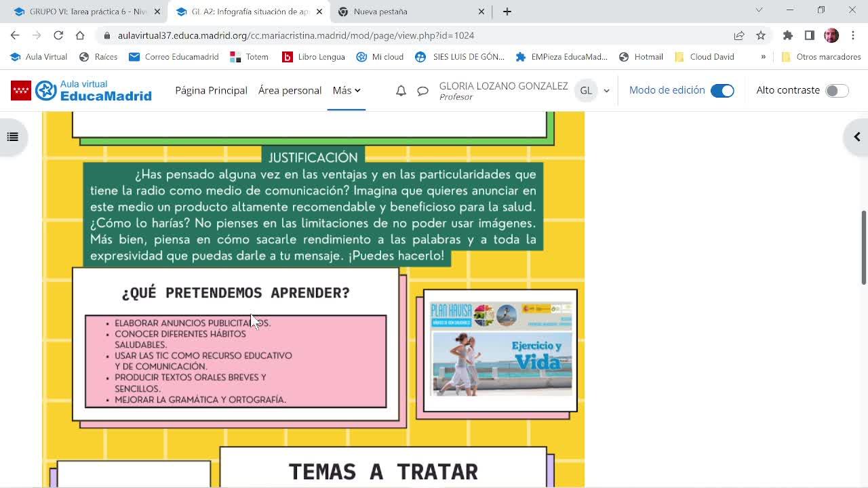This screenshot has width=868, height=488.
Task: Click the JUSTIFICACIÓN heading
Action: pyautogui.click(x=313, y=157)
